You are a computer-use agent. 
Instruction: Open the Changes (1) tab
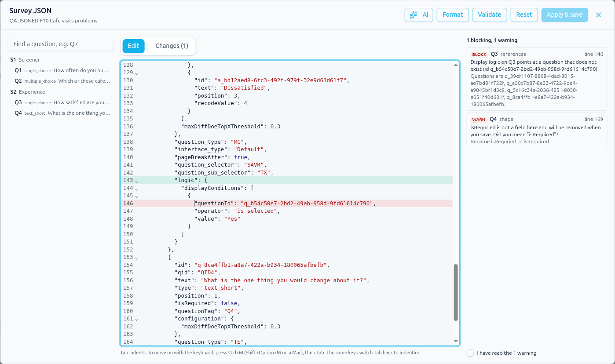tap(172, 46)
